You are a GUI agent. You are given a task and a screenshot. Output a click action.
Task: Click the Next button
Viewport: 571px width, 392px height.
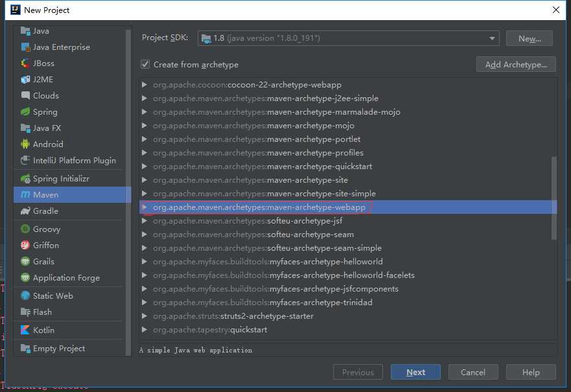415,372
